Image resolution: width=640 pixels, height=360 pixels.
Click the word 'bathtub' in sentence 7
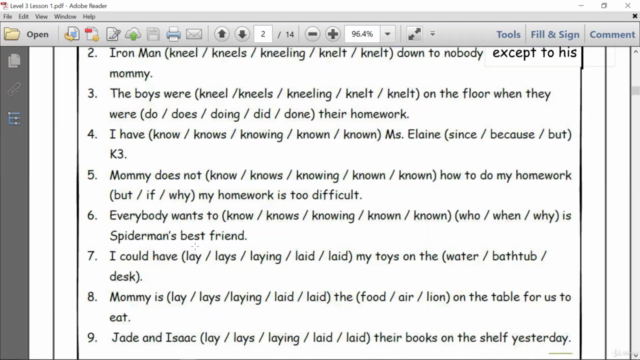pyautogui.click(x=514, y=256)
